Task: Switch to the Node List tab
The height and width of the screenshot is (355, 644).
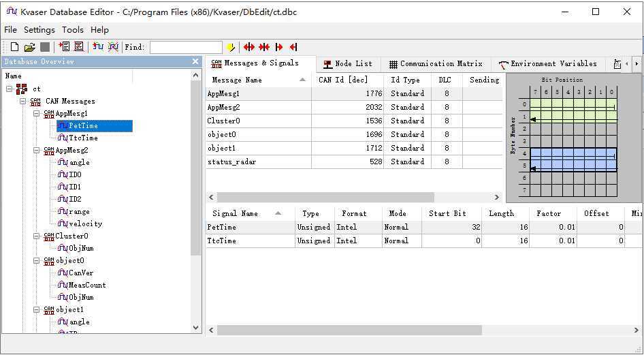Action: pyautogui.click(x=347, y=64)
